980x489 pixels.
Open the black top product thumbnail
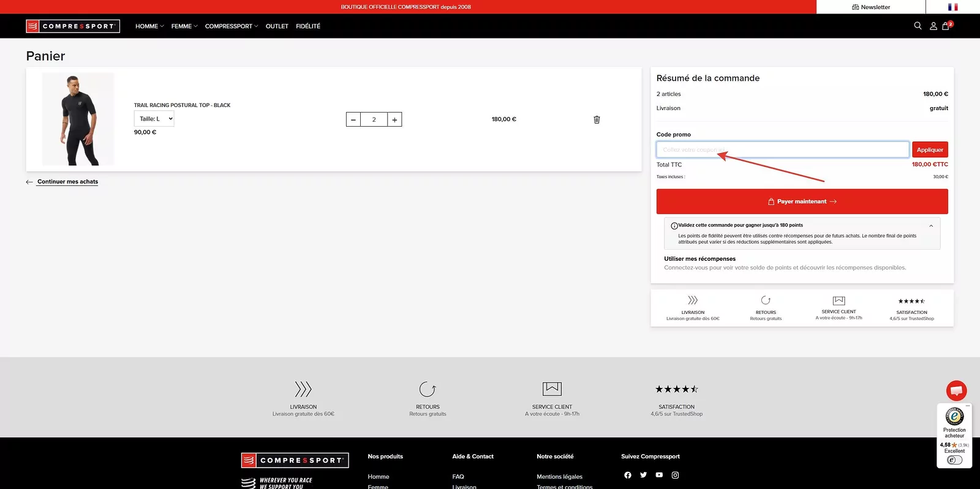(78, 119)
